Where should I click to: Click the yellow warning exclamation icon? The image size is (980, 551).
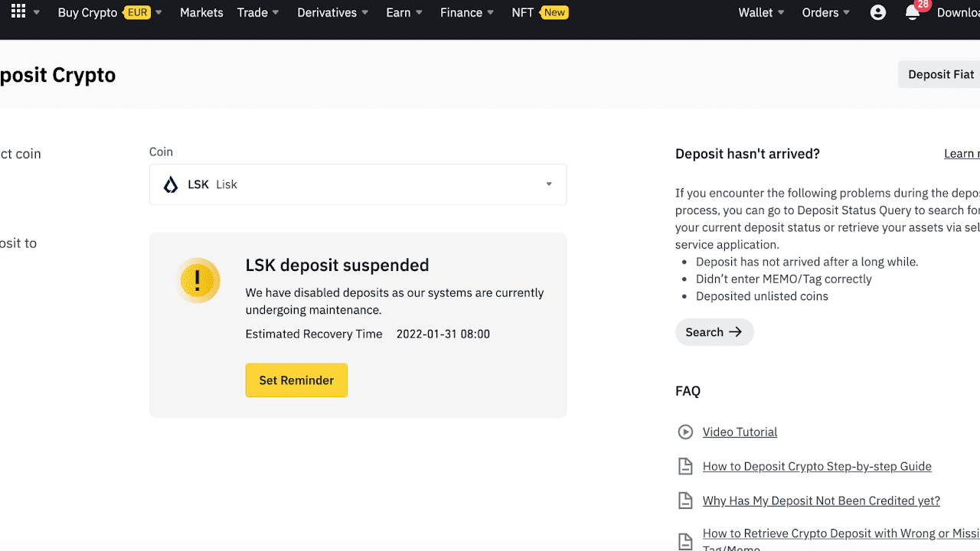click(198, 281)
